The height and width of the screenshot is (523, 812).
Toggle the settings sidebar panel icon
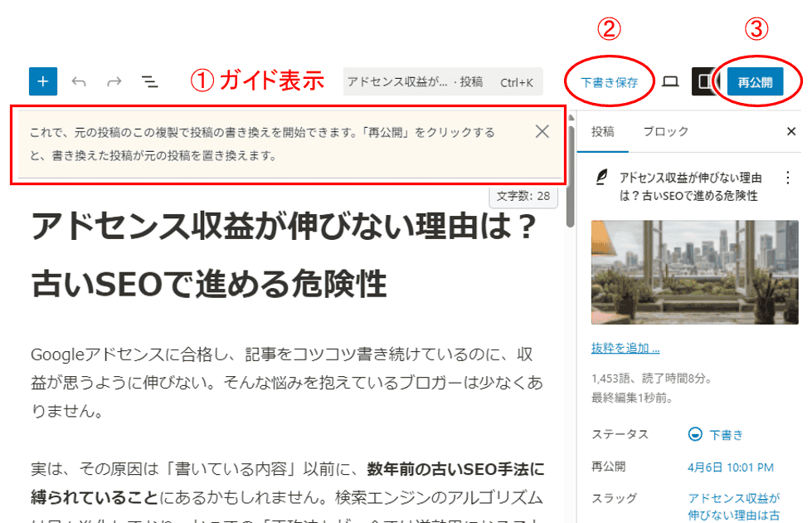point(705,81)
